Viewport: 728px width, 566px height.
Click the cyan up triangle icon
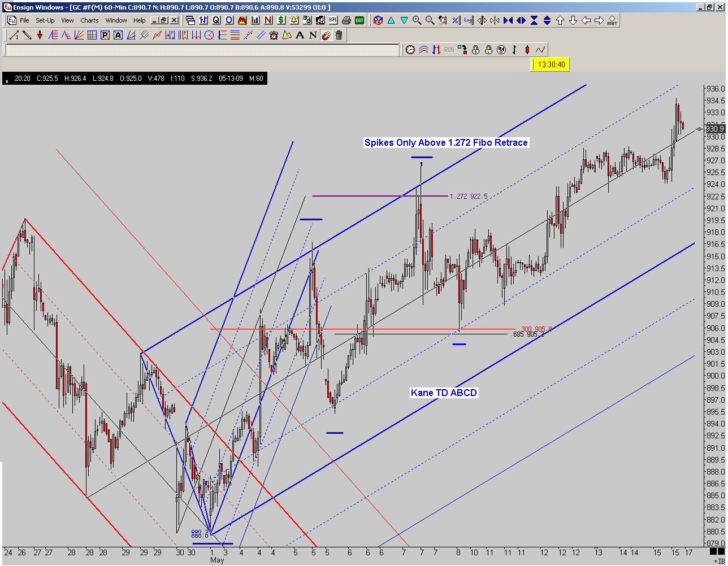point(391,20)
